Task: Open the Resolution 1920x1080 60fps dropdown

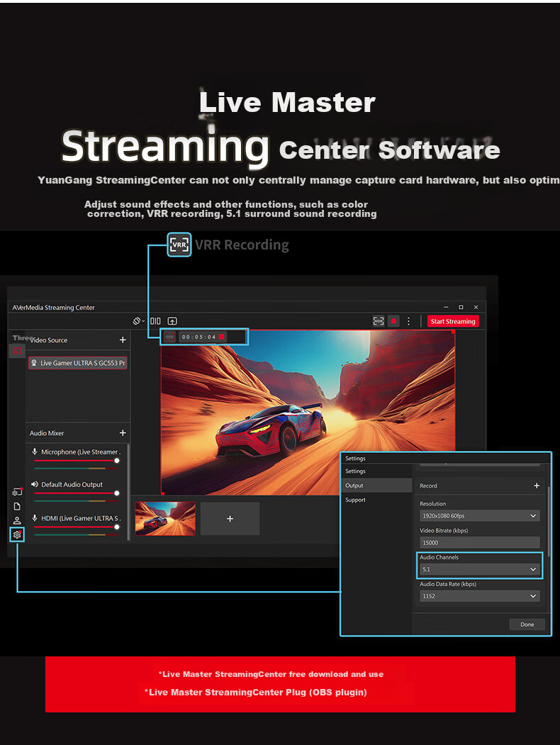Action: click(x=480, y=515)
